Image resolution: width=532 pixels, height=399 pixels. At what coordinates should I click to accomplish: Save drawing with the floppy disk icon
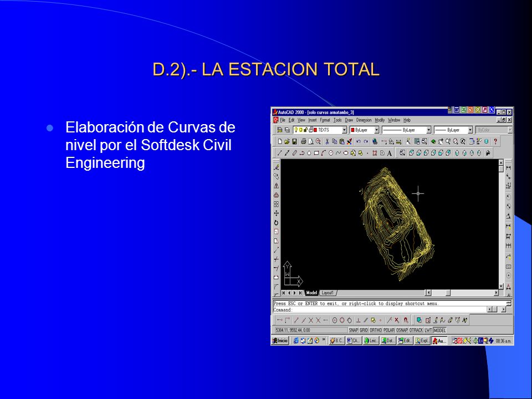pyautogui.click(x=294, y=141)
